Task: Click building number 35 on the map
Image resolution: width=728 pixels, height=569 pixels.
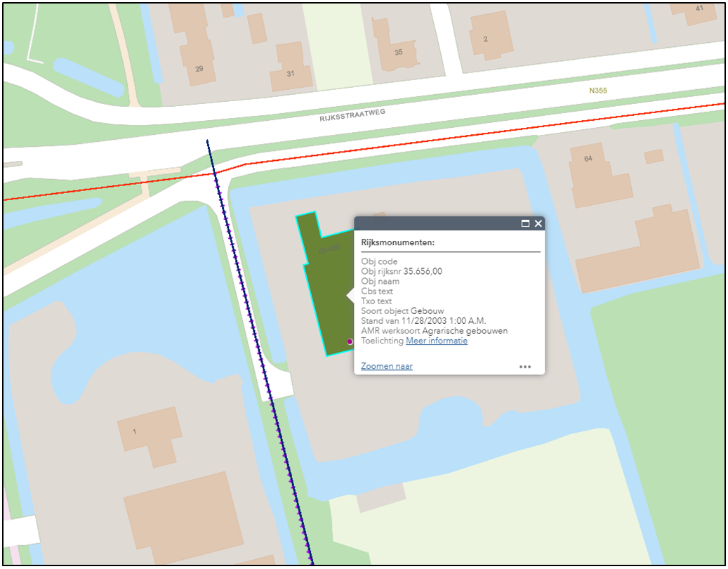Action: (x=398, y=52)
